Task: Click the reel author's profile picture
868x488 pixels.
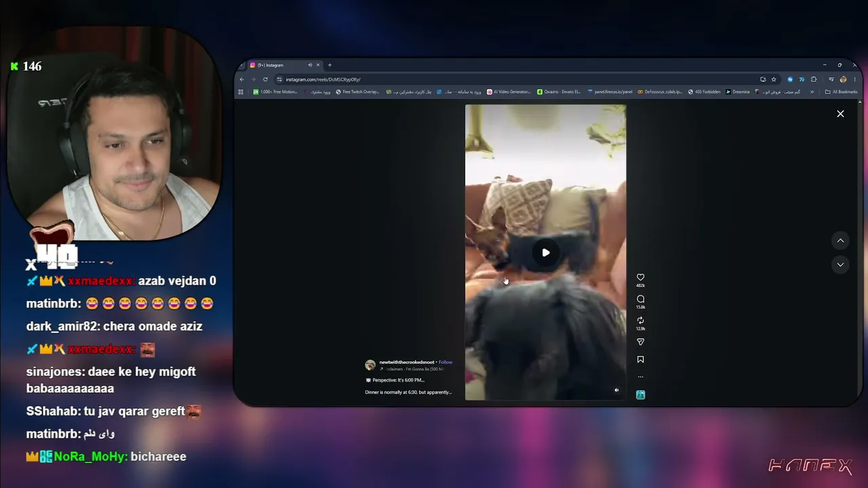Action: (370, 365)
